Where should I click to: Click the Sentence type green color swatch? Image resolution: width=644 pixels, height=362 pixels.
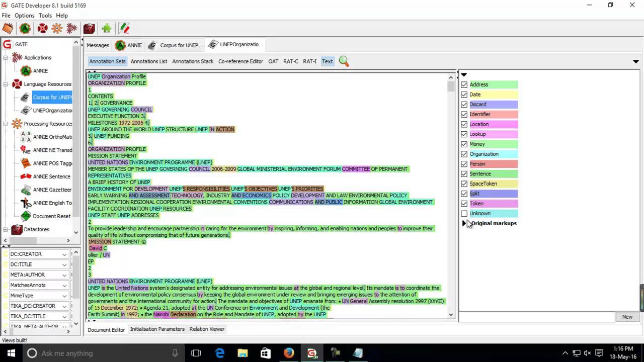pyautogui.click(x=493, y=174)
